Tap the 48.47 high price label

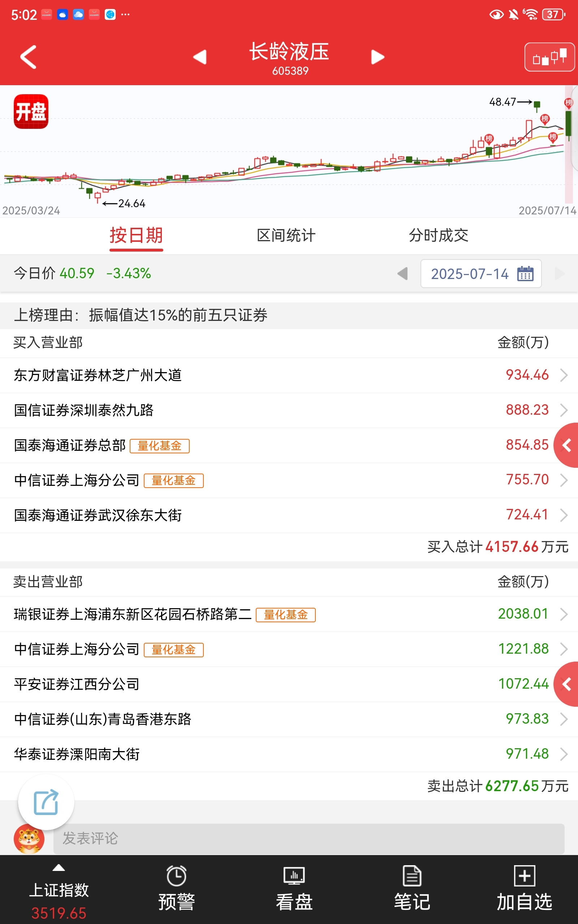pyautogui.click(x=503, y=102)
